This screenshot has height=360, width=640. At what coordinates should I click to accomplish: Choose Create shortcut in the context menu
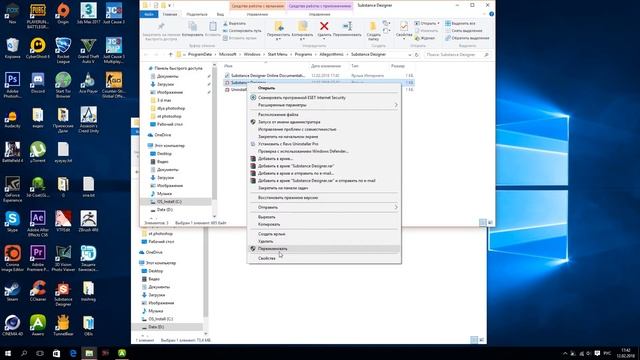(x=324, y=234)
